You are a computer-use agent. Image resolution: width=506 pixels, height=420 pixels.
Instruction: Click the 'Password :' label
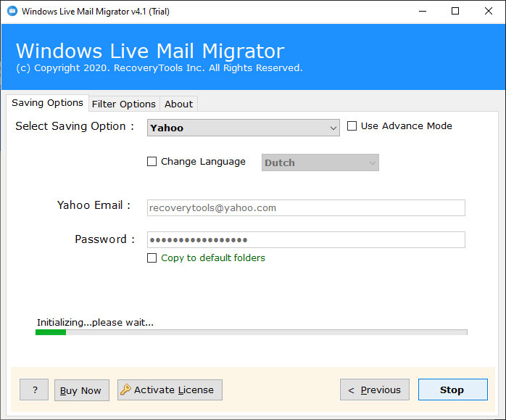[x=104, y=239]
